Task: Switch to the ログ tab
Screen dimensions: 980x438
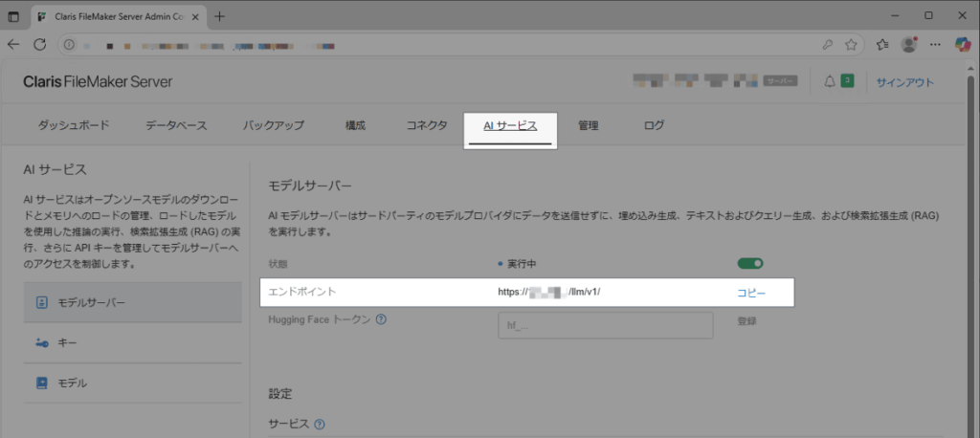Action: pyautogui.click(x=654, y=125)
